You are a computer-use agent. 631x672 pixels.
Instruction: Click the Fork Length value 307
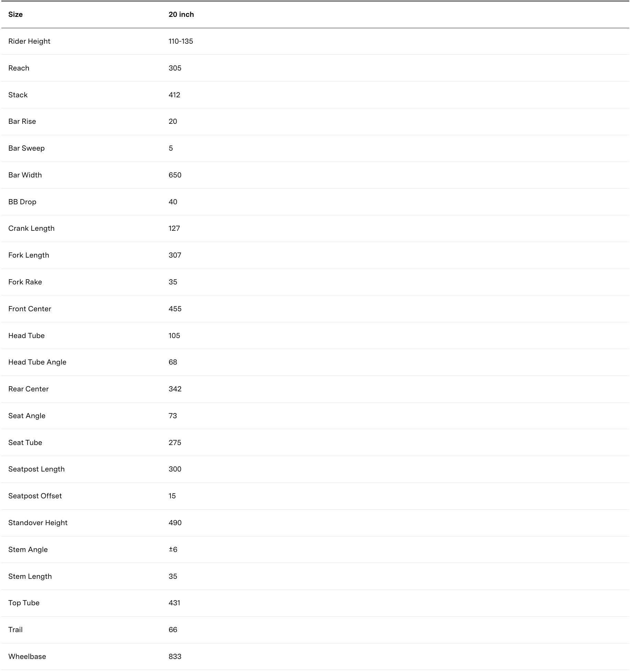coord(175,255)
